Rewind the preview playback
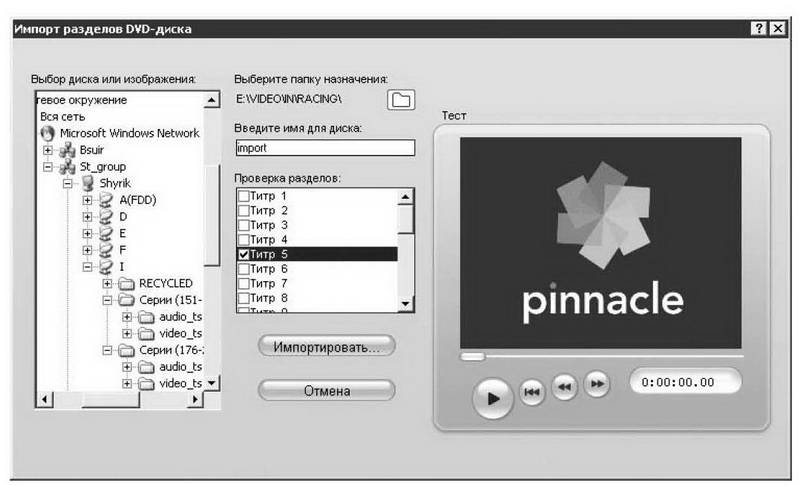Screen dimensions: 800x486 [564, 387]
